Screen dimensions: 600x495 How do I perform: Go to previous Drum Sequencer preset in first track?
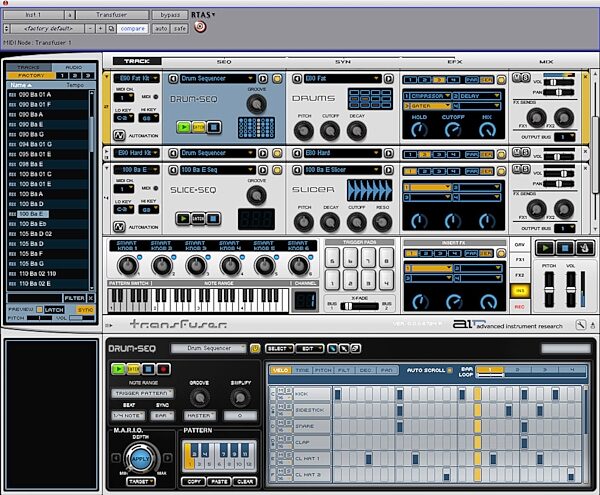click(173, 79)
